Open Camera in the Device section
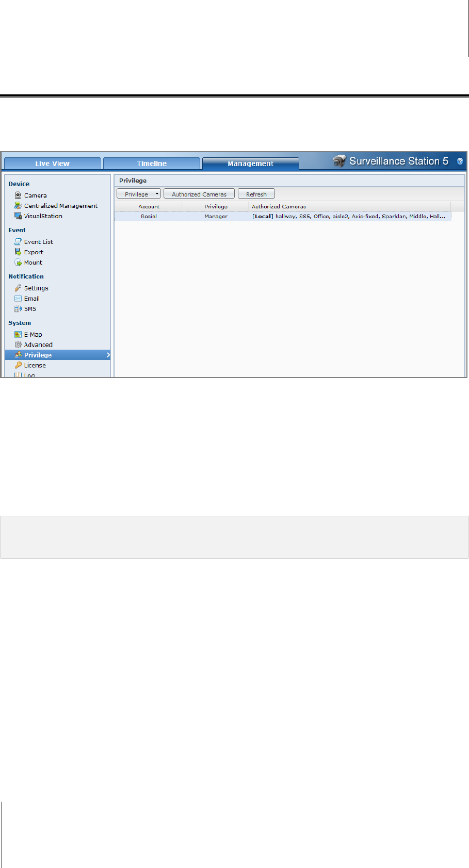The width and height of the screenshot is (469, 868). click(35, 195)
